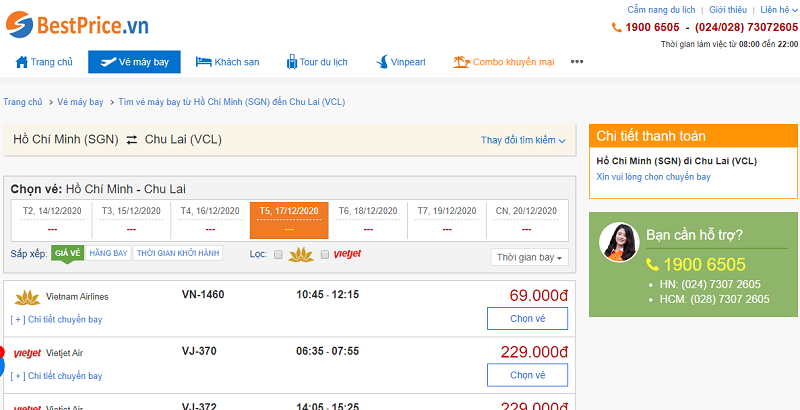The image size is (800, 410).
Task: Open Cẩm nang du lịch link
Action: click(661, 10)
